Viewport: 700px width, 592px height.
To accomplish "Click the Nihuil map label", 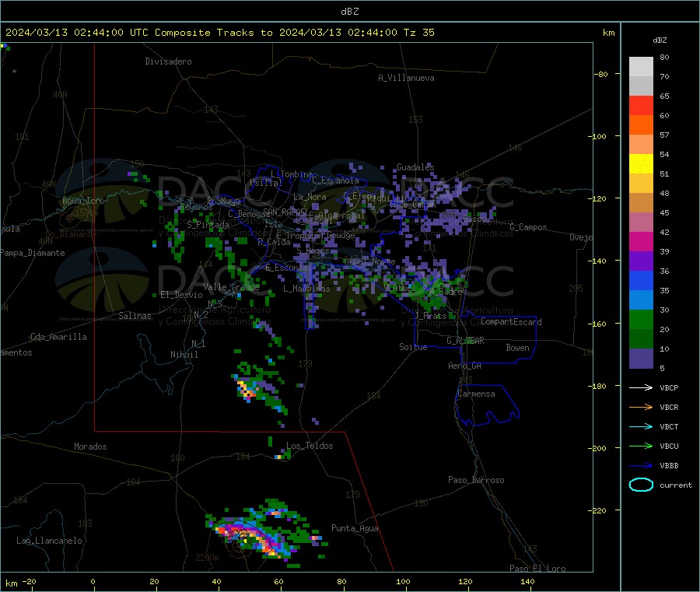I will point(184,355).
